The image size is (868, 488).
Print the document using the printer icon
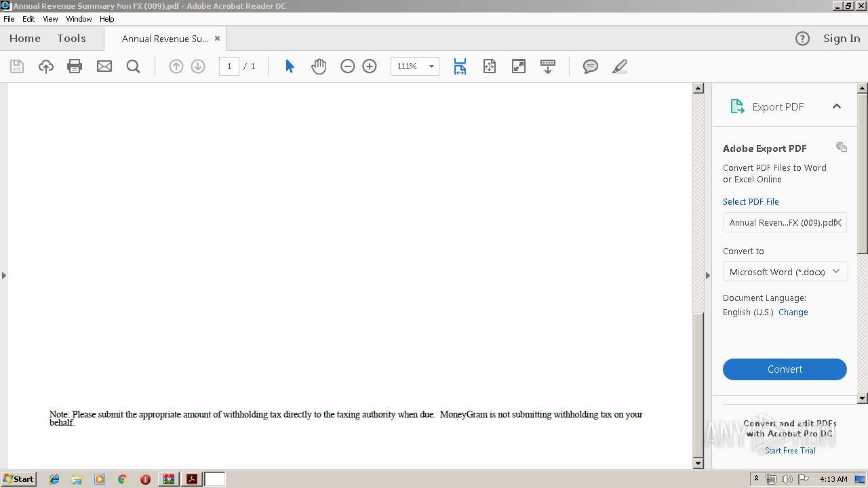point(75,66)
